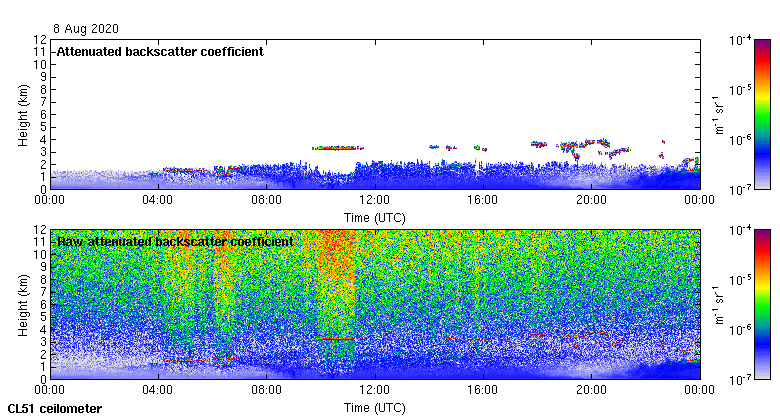Click the 20:00 tick label of top plot

click(x=591, y=200)
